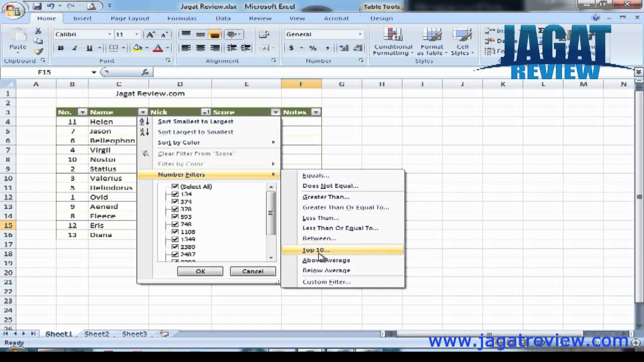
Task: Uncheck the 134 score checkbox
Action: (175, 194)
